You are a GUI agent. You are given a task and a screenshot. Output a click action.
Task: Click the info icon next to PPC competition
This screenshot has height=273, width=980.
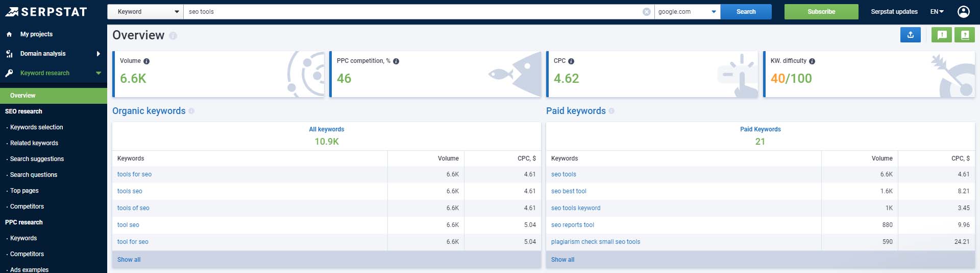click(x=396, y=61)
